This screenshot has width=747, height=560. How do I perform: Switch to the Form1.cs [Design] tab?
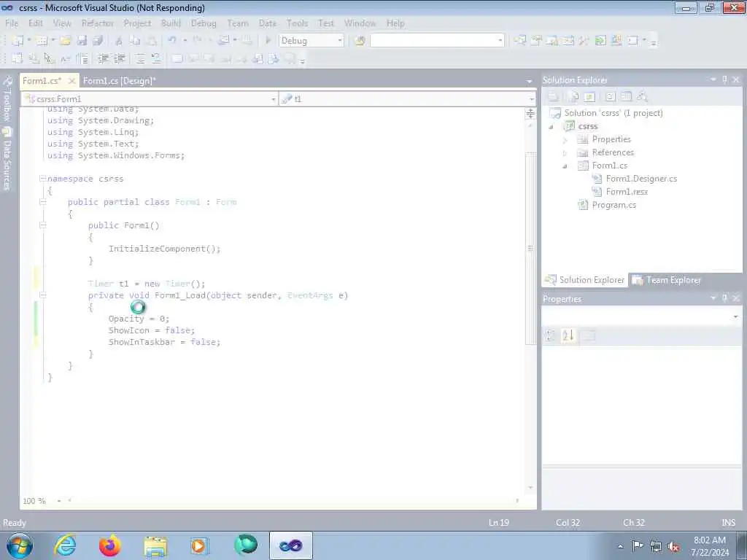(x=119, y=81)
